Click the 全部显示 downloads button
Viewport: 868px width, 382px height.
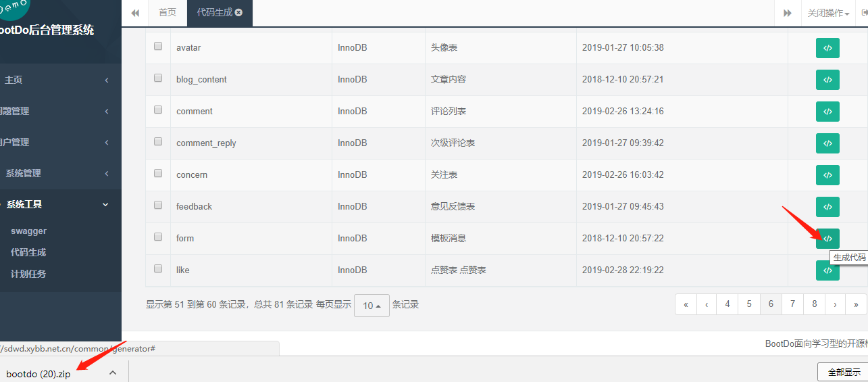[844, 372]
